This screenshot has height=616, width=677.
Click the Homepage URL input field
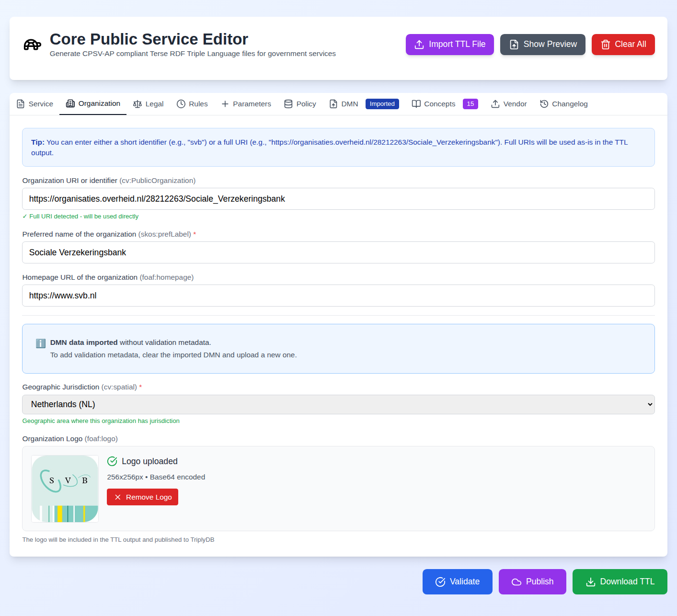click(338, 296)
